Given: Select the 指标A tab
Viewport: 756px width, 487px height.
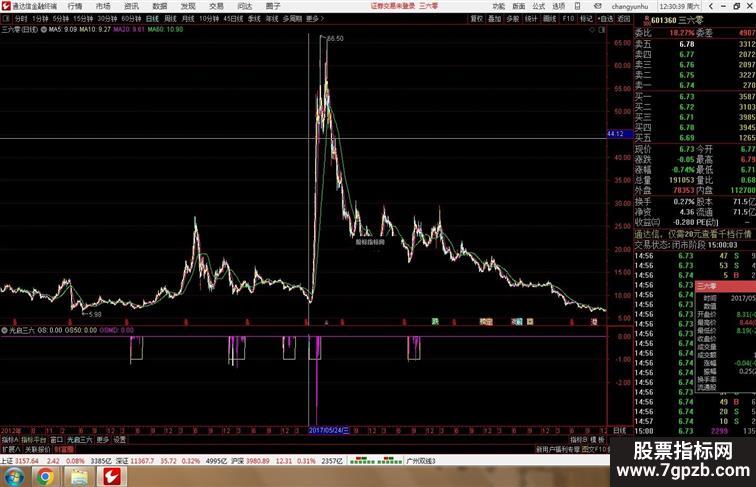Looking at the screenshot, I should pyautogui.click(x=10, y=440).
